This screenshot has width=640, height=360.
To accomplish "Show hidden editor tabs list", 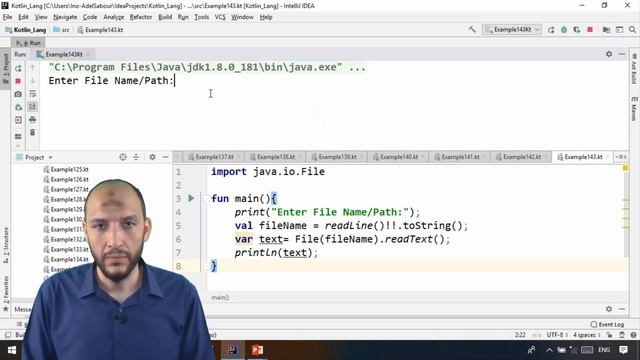I will coord(621,157).
